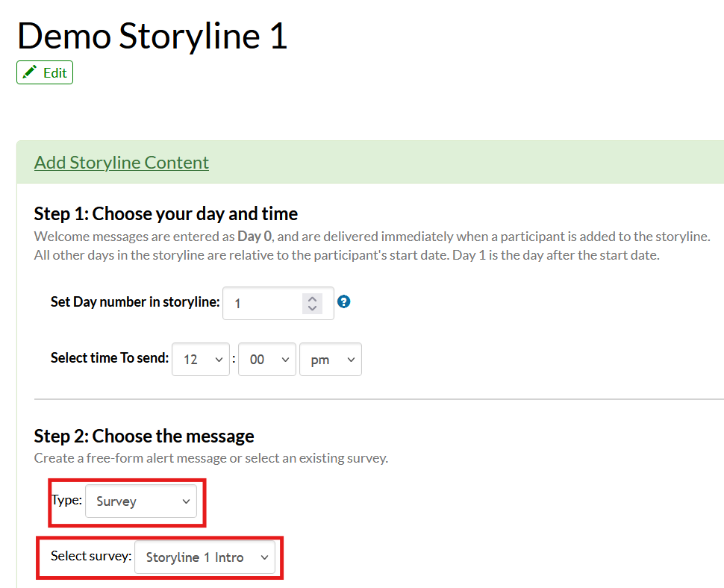This screenshot has height=588, width=724.
Task: Click the Set Day number in storyline label
Action: 135,302
